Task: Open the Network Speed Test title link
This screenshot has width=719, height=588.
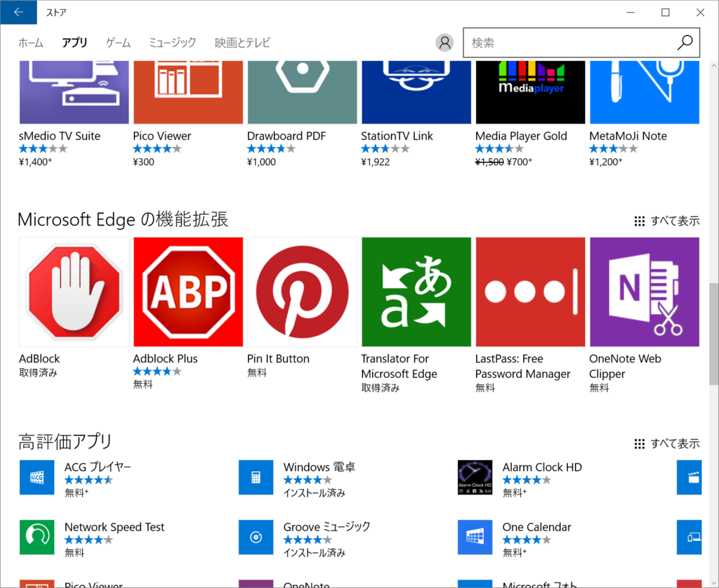Action: coord(114,527)
